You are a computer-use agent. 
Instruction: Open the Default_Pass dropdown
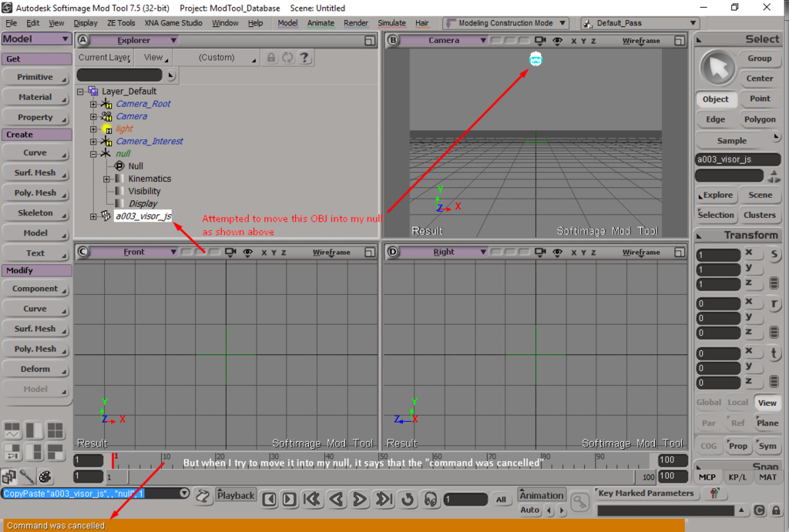click(x=640, y=23)
